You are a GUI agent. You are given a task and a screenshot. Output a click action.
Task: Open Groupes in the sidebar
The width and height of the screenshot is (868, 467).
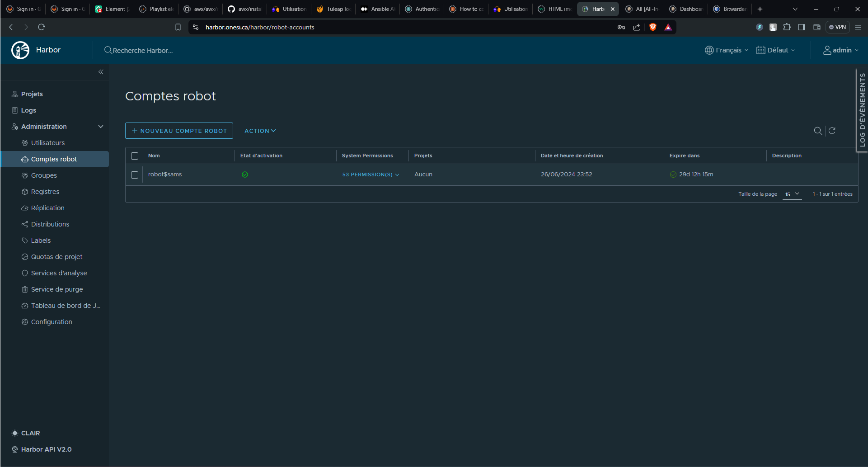click(x=44, y=175)
